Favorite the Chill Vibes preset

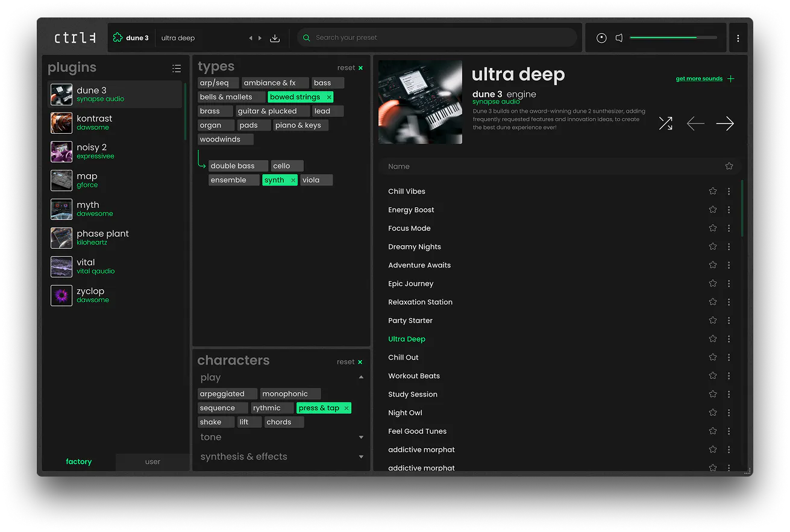pos(713,191)
